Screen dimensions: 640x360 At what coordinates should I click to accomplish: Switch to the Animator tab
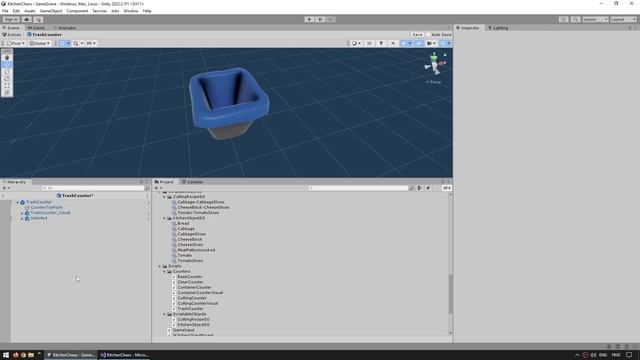click(65, 28)
